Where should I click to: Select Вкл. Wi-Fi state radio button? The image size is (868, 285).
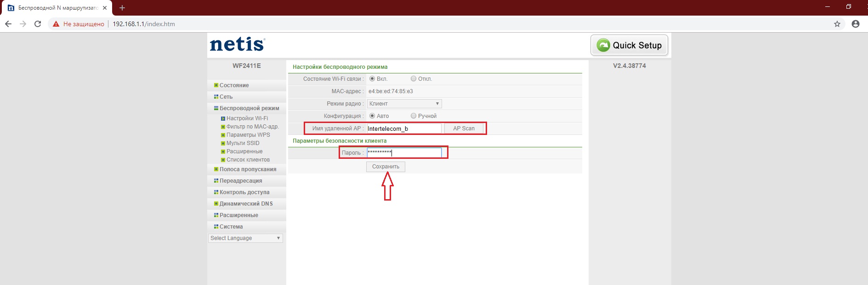[x=372, y=79]
